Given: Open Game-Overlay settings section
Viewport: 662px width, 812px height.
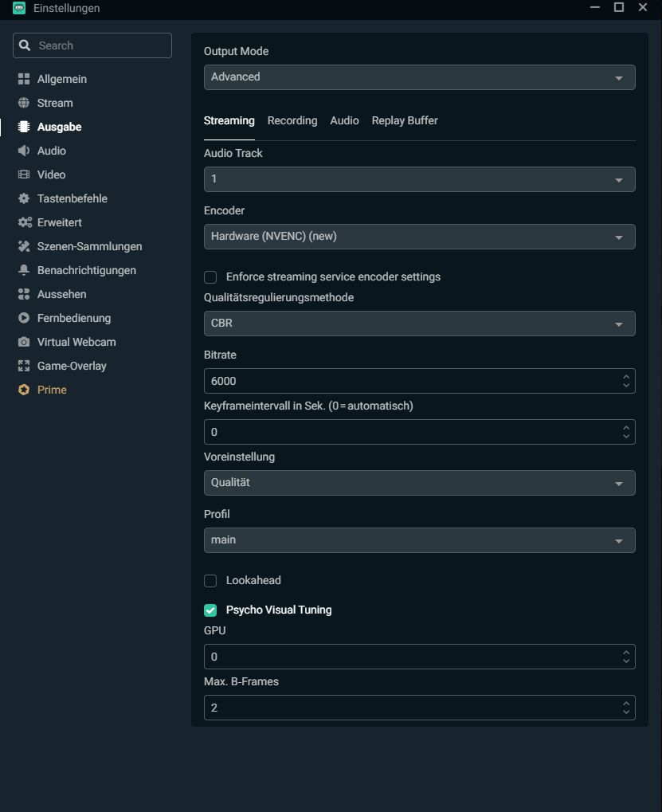Looking at the screenshot, I should 72,366.
